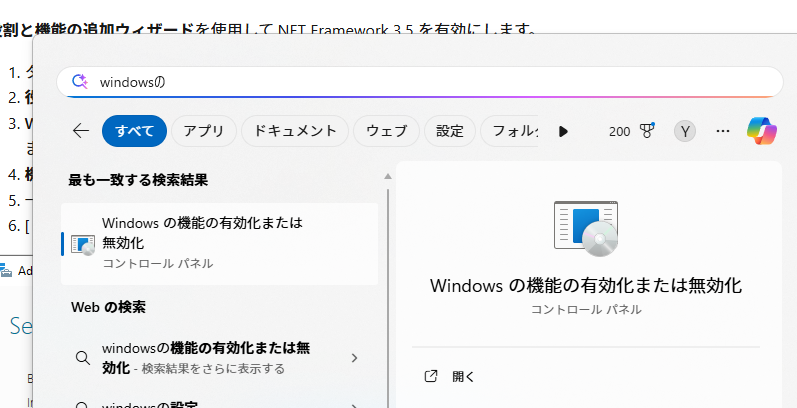Switch to the アプリ filter tab
This screenshot has width=797, height=408.
pyautogui.click(x=204, y=131)
